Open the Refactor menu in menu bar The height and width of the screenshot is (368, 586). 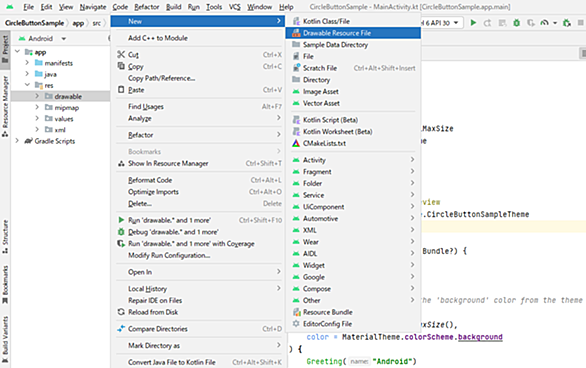click(x=146, y=7)
